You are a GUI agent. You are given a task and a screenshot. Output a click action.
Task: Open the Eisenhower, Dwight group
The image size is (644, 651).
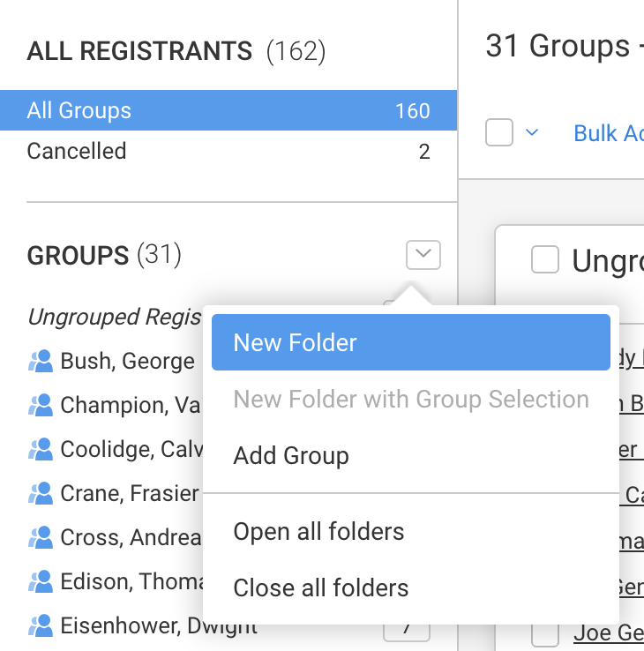click(x=159, y=626)
